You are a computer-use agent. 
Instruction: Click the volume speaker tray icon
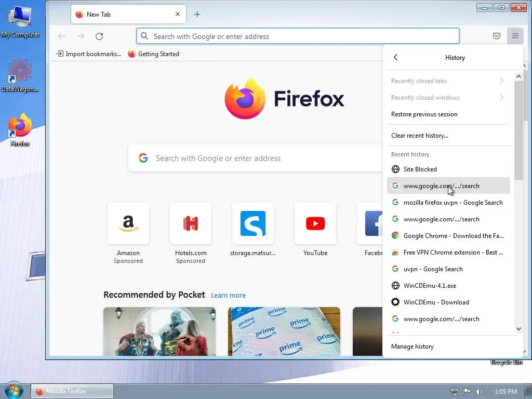tap(480, 392)
